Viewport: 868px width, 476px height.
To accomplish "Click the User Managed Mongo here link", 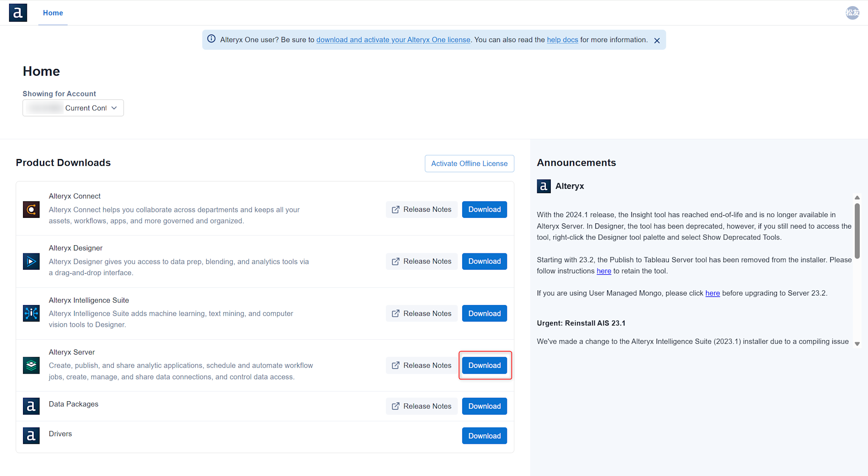I will 712,293.
